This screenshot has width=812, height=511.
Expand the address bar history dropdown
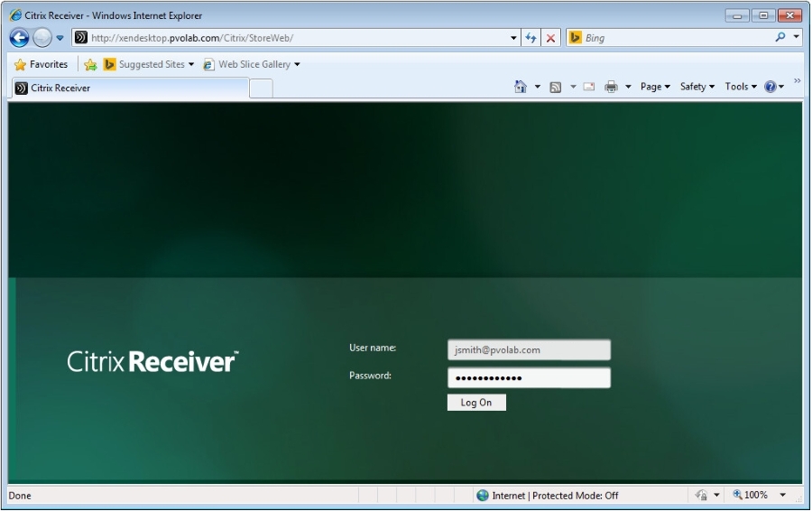(513, 38)
